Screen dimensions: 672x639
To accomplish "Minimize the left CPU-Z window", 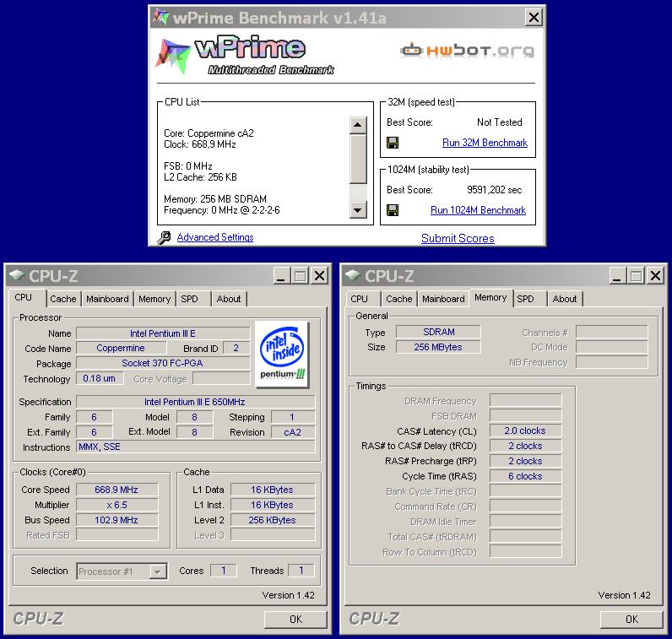I will [281, 275].
